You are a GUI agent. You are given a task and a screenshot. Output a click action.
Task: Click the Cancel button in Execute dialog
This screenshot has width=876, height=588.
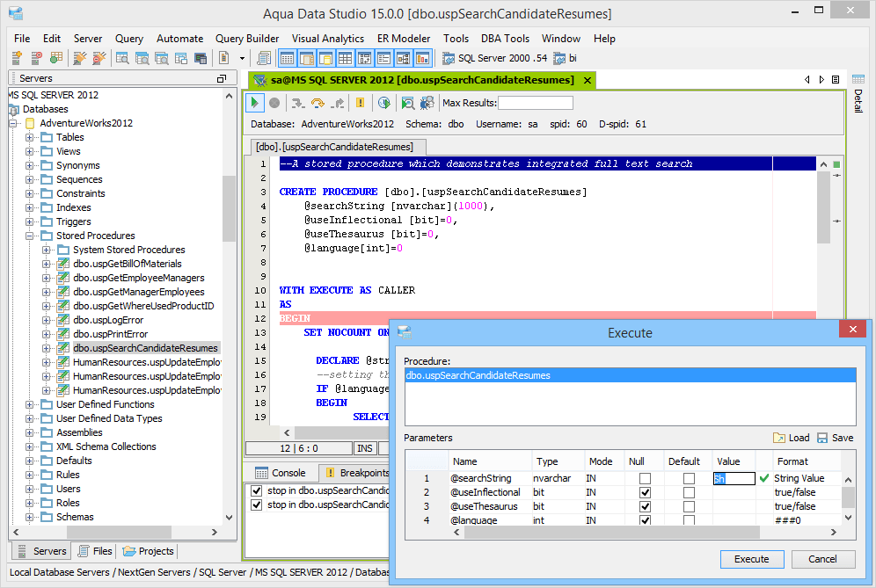[822, 559]
